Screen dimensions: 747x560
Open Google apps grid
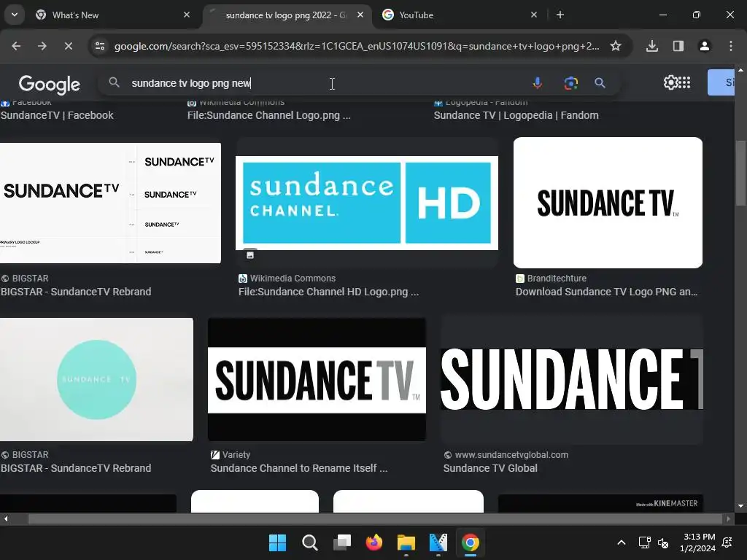tap(684, 82)
